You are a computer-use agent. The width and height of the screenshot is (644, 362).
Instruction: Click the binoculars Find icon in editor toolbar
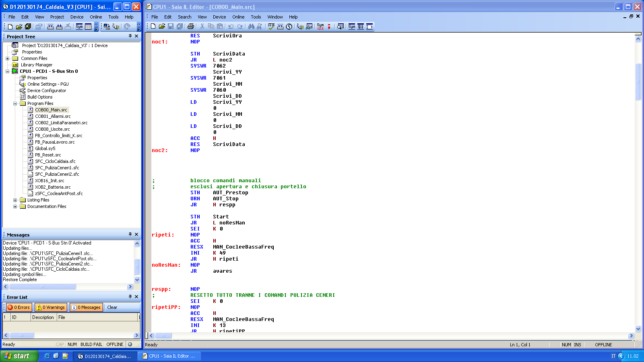(251, 27)
